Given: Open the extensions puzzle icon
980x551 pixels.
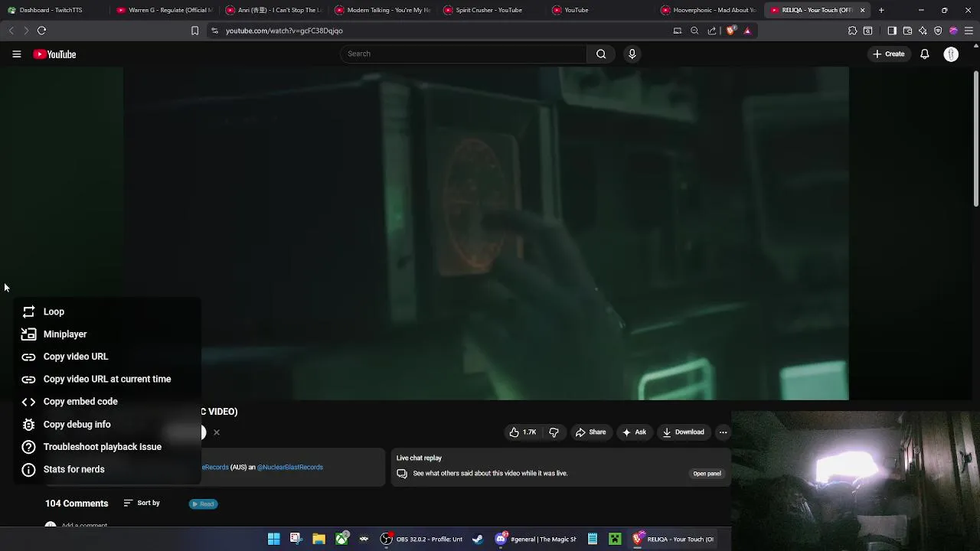Looking at the screenshot, I should 852,31.
